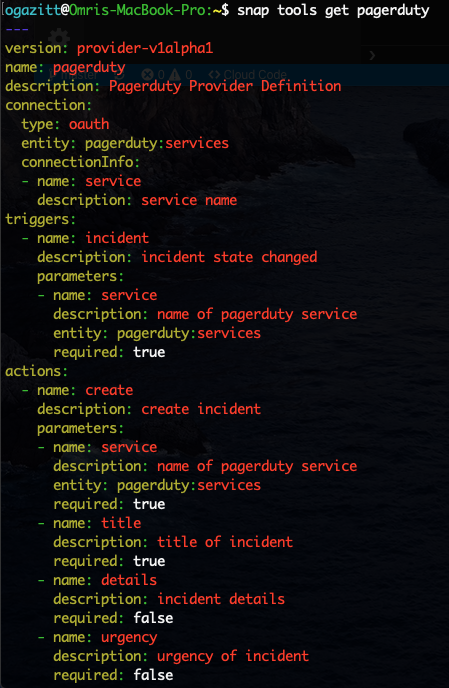Image resolution: width=449 pixels, height=688 pixels.
Task: Click the username 'ogazitt' in the prompt
Action: [x=32, y=10]
